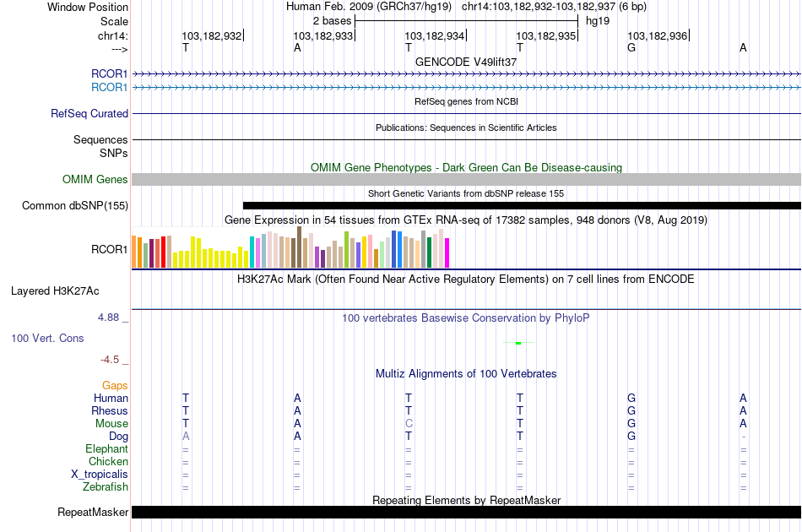Screen dimensions: 802x532
Task: Click the 2 bases scale text
Action: [x=333, y=21]
